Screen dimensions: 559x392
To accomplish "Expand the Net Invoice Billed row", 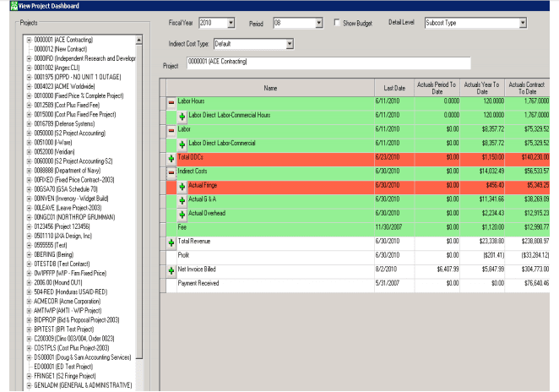I will (171, 270).
